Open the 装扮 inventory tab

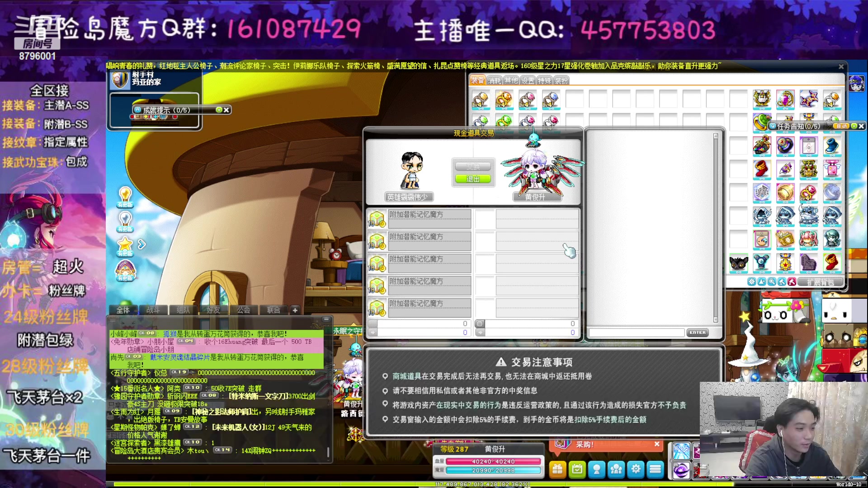(x=561, y=80)
